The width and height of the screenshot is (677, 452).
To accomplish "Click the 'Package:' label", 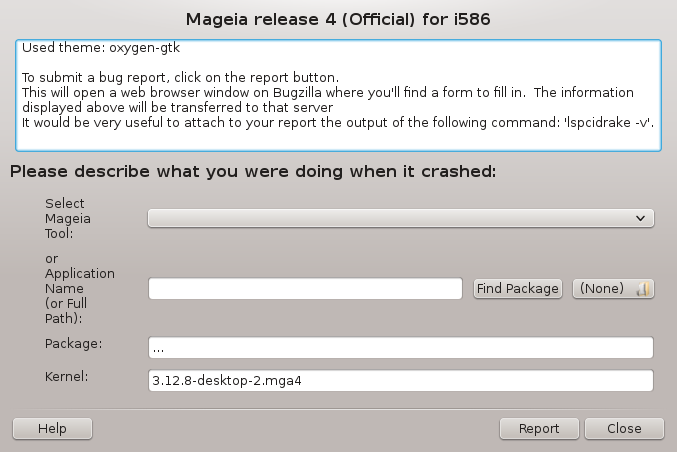I will pos(74,344).
